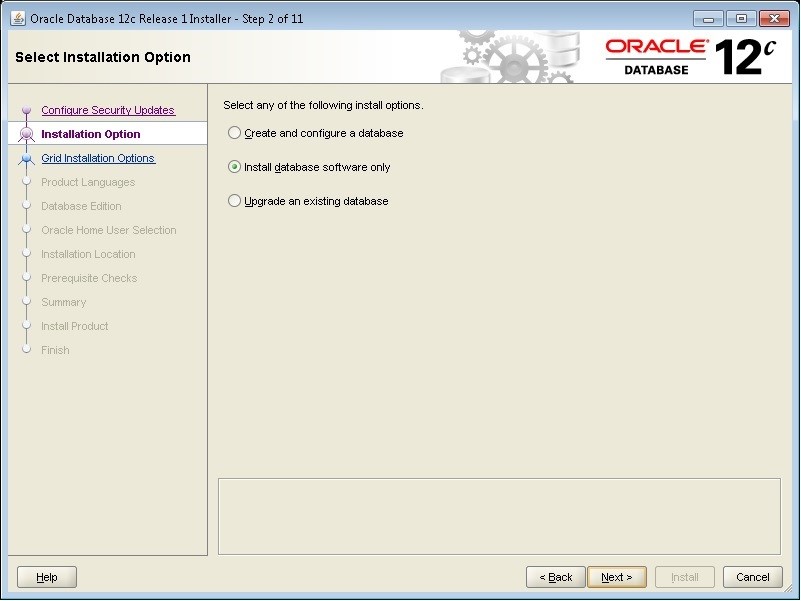Maximize the installer window
Screen dimensions: 801x601
(741, 19)
